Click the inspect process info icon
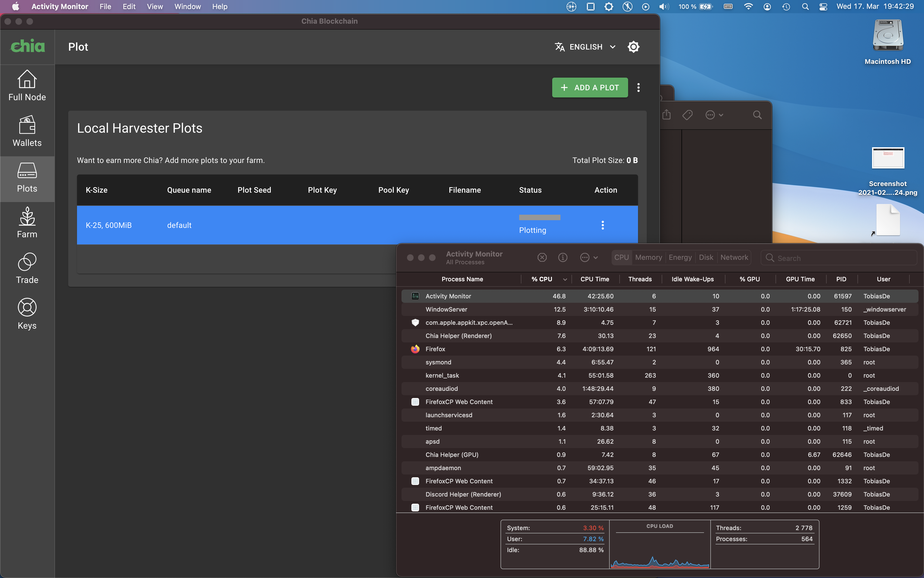Viewport: 924px width, 578px height. 563,258
